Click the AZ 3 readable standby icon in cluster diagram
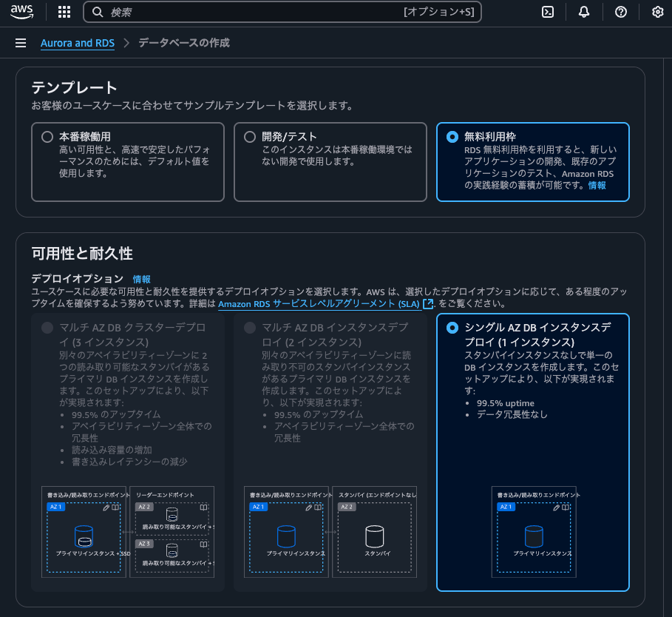Viewport: 672px width, 617px height. [172, 550]
